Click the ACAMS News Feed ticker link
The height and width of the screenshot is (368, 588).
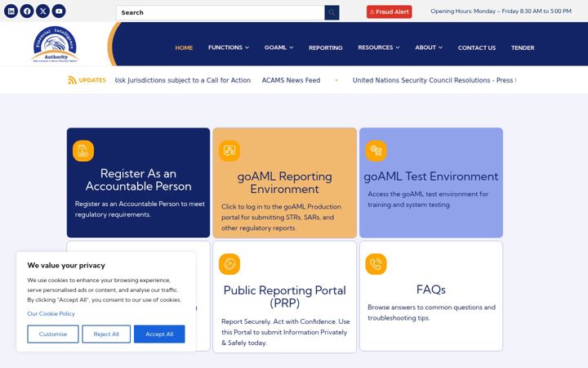click(x=291, y=80)
